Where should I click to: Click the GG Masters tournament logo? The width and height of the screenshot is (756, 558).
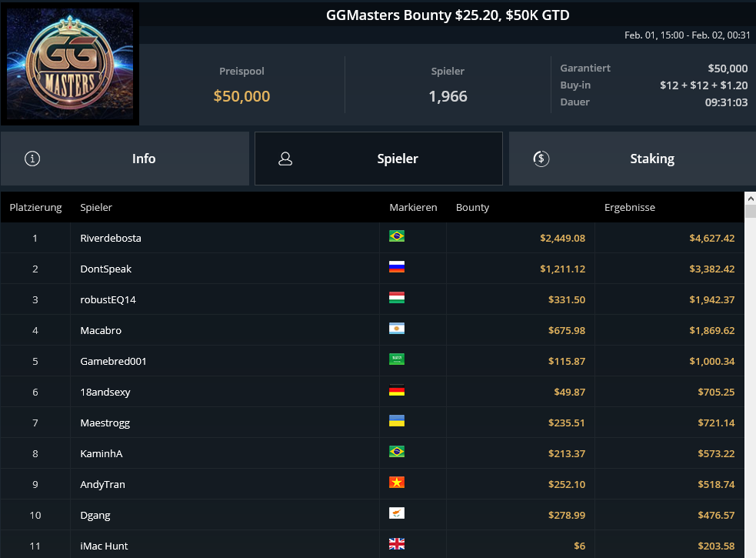coord(70,64)
